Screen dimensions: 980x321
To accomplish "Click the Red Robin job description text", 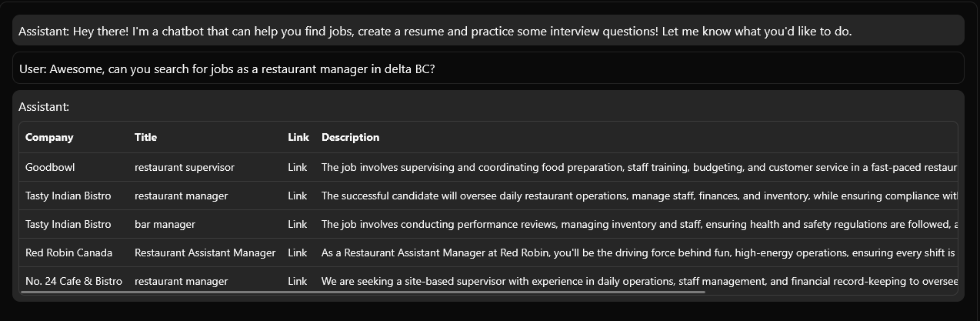I will click(639, 252).
